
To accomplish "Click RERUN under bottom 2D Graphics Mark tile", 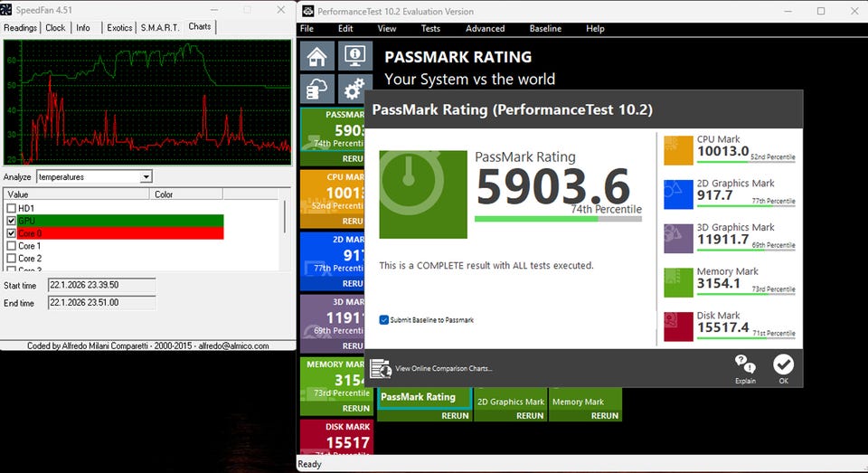I will (530, 416).
